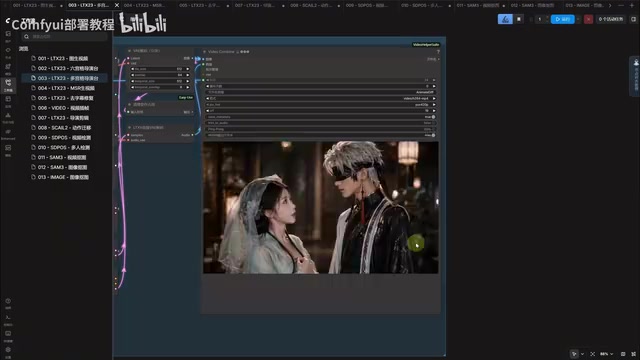Click the Video Combine help question mark

pyautogui.click(x=438, y=52)
